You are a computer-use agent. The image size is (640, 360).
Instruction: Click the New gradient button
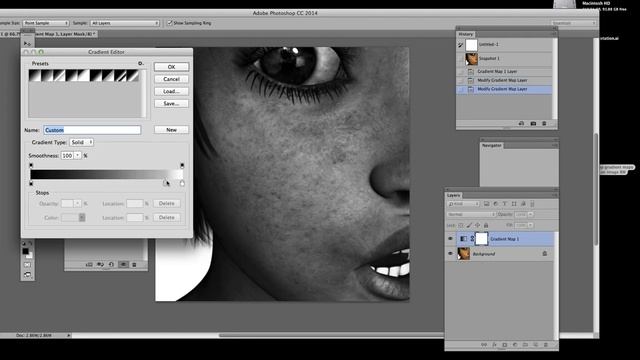(171, 130)
